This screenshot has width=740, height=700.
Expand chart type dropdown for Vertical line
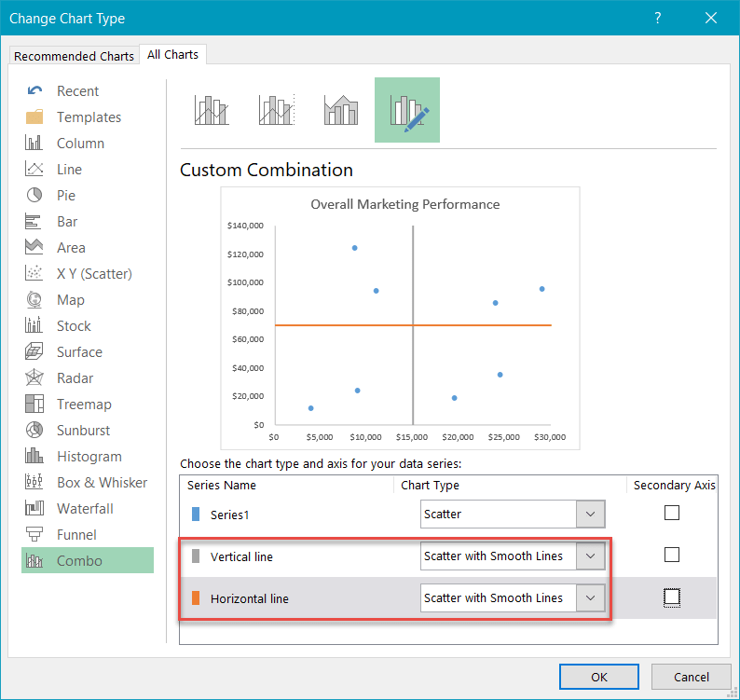tap(590, 556)
